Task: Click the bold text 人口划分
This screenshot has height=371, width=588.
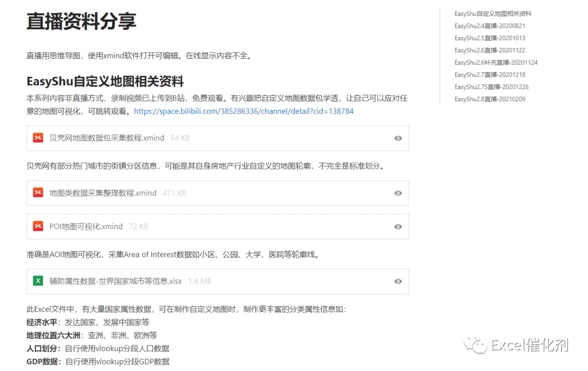Action: pos(41,349)
